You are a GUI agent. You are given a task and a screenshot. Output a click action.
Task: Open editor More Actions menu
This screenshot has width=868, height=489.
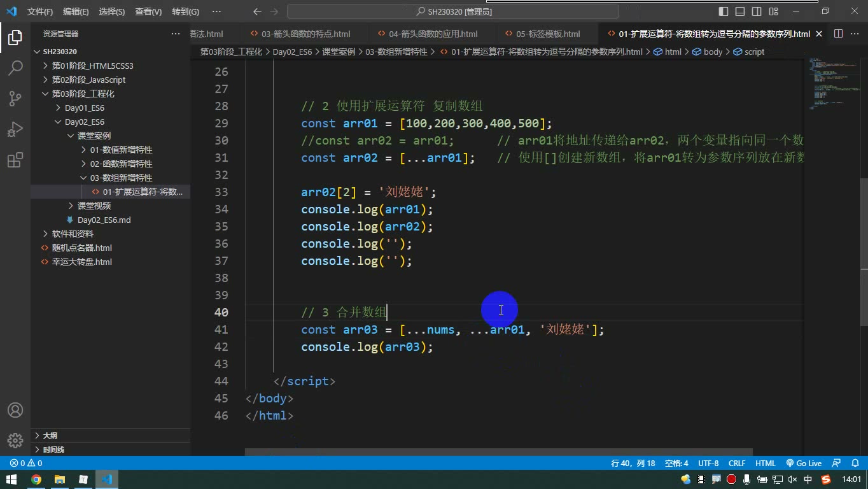click(855, 34)
